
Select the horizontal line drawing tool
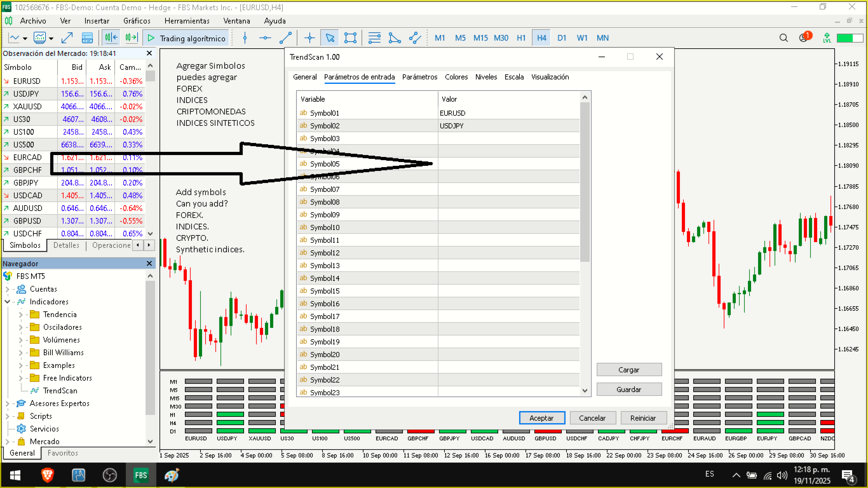click(266, 38)
